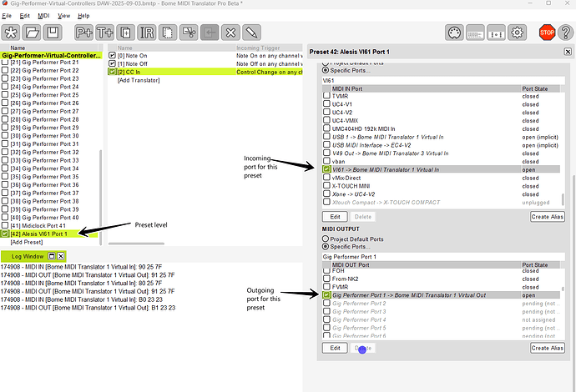Duplicate the selected item with the duplicate icon
Screen dimensions: 576x392
(x=125, y=33)
